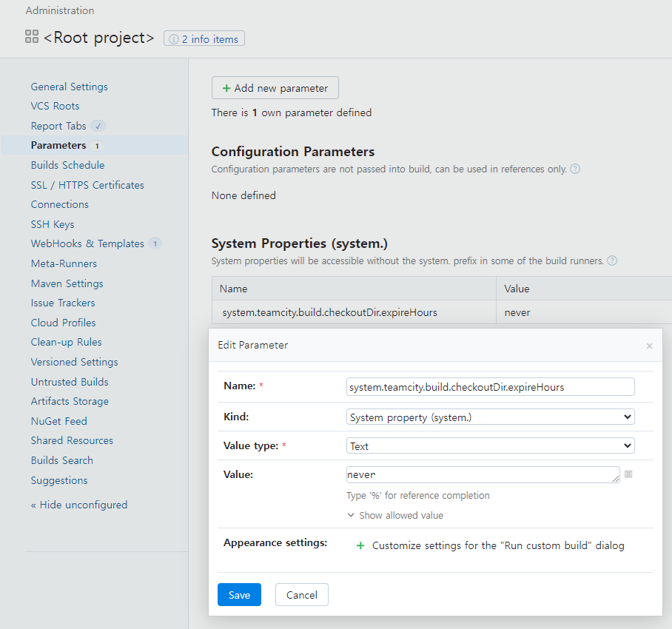672x629 pixels.
Task: Click the Hide unconfigured link
Action: click(x=79, y=505)
